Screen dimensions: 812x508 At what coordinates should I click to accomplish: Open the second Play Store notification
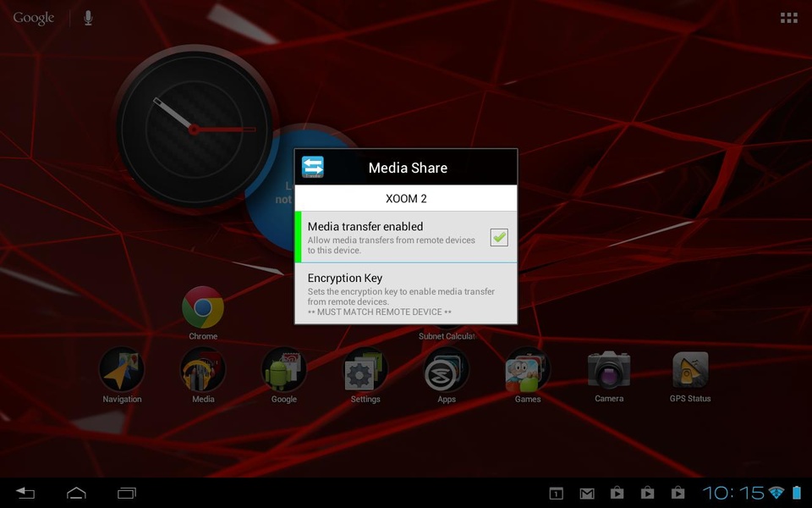click(x=647, y=493)
